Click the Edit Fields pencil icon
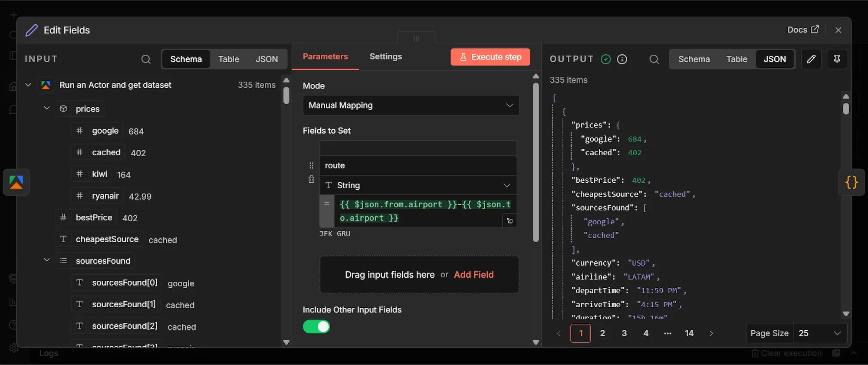Viewport: 868px width, 365px height. pos(32,30)
